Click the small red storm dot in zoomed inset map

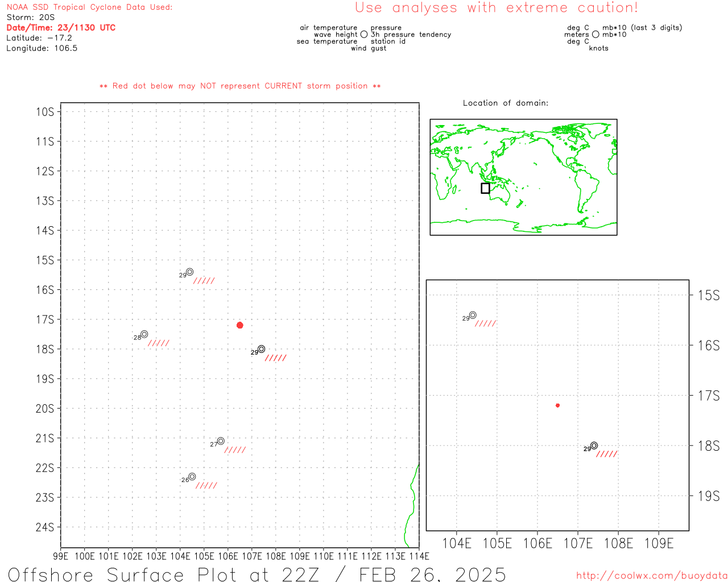click(558, 405)
